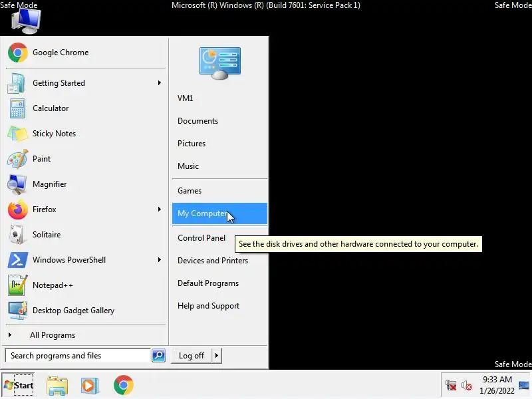Click the Log off button
This screenshot has width=532, height=399.
[192, 356]
